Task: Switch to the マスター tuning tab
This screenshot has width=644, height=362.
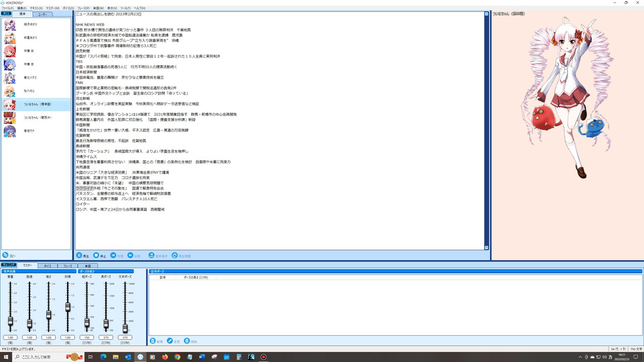Action: (28, 265)
